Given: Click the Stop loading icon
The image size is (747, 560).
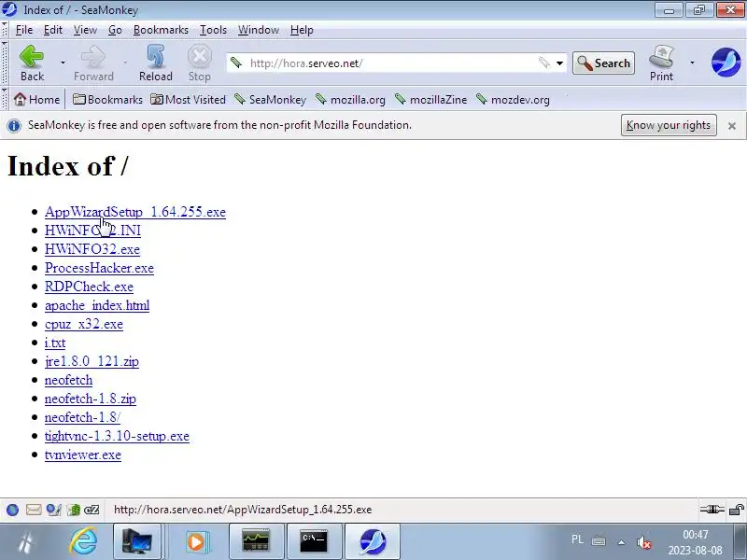Looking at the screenshot, I should pos(199,63).
